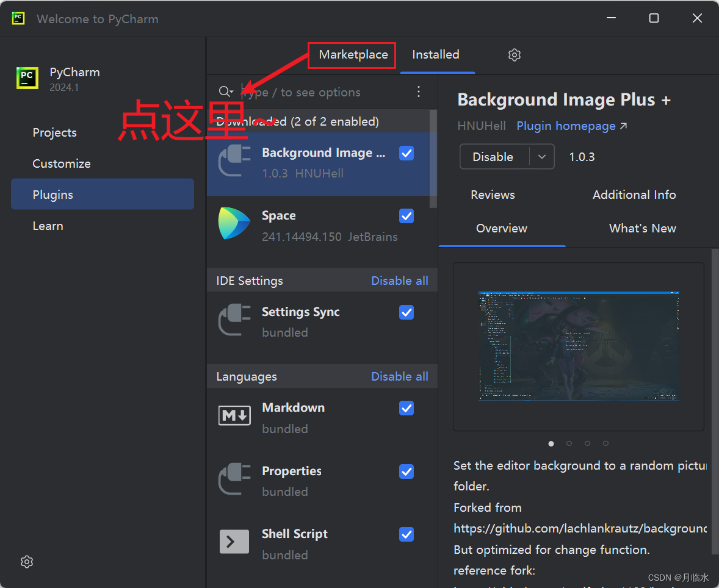This screenshot has height=588, width=719.
Task: Select the fourth screenshot carousel dot
Action: pos(605,443)
